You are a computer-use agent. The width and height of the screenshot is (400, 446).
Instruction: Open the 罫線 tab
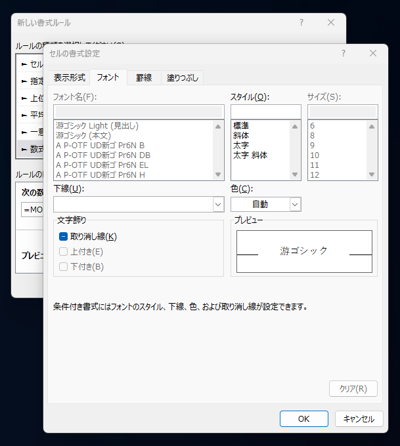tap(144, 78)
